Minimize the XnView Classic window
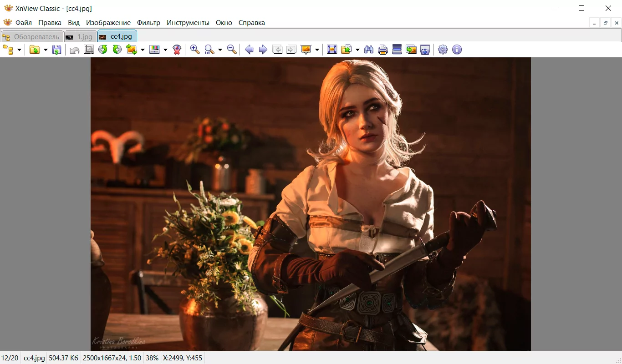 pyautogui.click(x=555, y=8)
